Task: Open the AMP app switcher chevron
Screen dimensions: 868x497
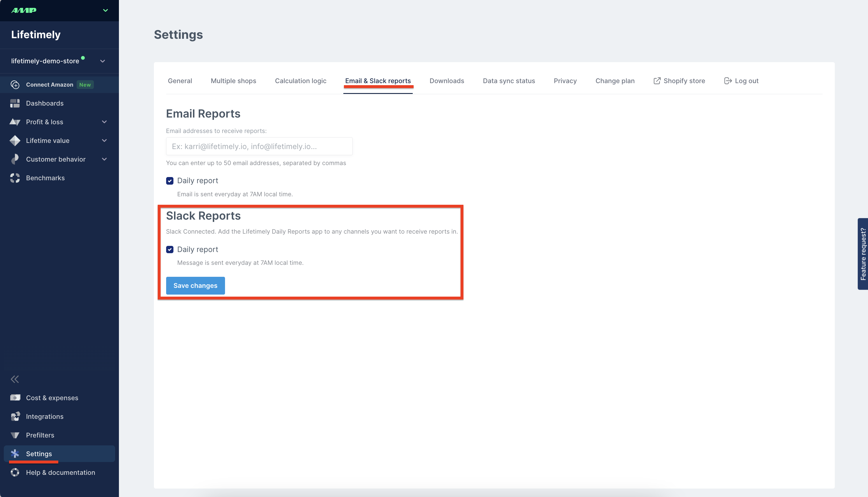Action: coord(106,10)
